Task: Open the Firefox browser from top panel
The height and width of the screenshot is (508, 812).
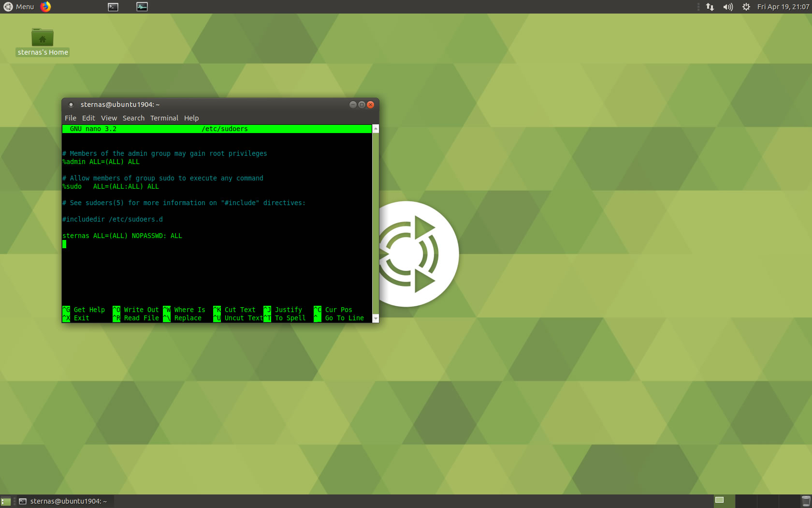Action: tap(45, 7)
